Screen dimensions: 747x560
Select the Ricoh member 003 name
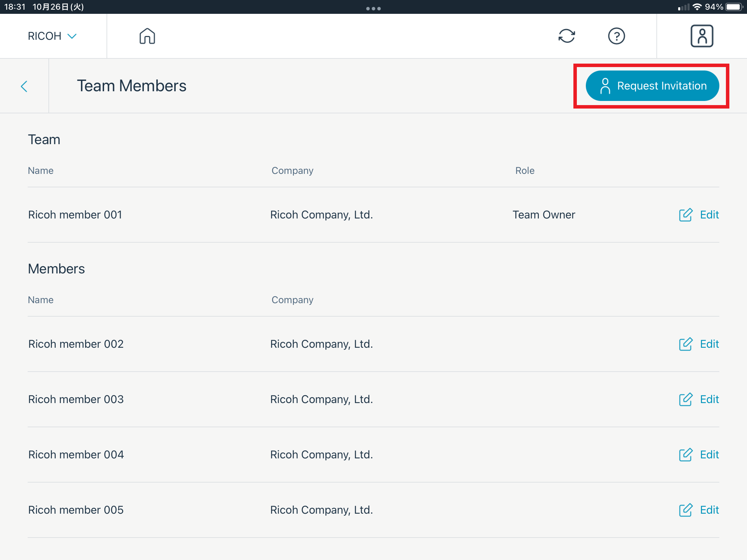point(76,399)
